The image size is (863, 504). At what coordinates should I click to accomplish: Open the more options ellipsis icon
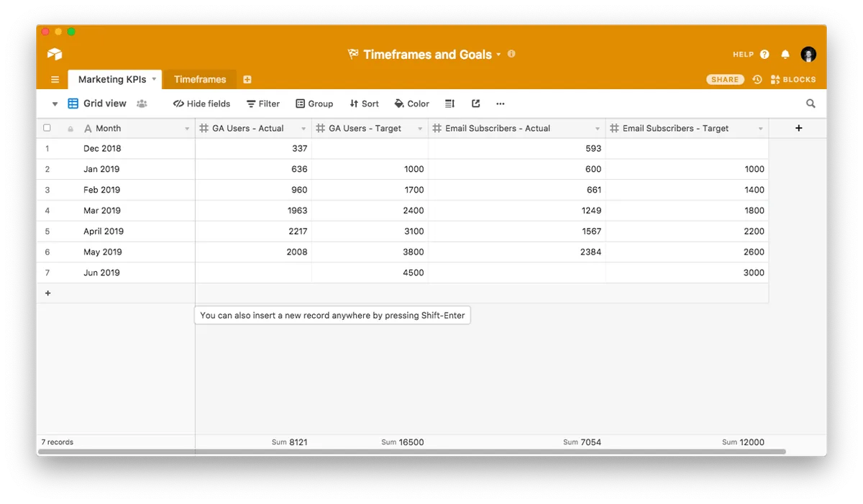click(x=501, y=104)
